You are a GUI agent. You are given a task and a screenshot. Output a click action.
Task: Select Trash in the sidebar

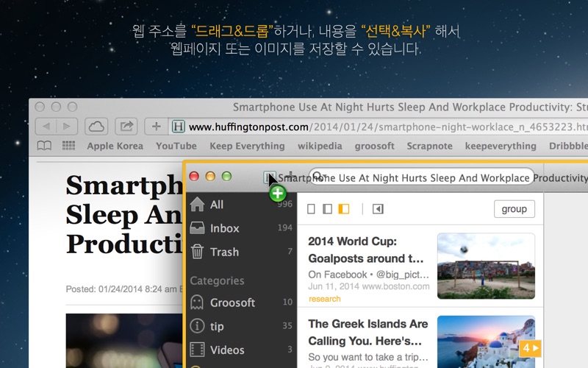[241, 252]
